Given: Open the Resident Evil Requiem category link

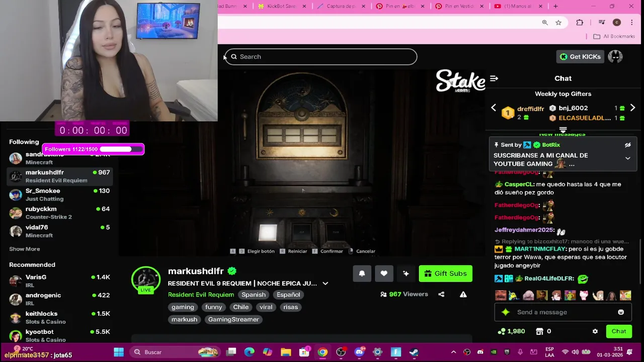Looking at the screenshot, I should [x=201, y=295].
